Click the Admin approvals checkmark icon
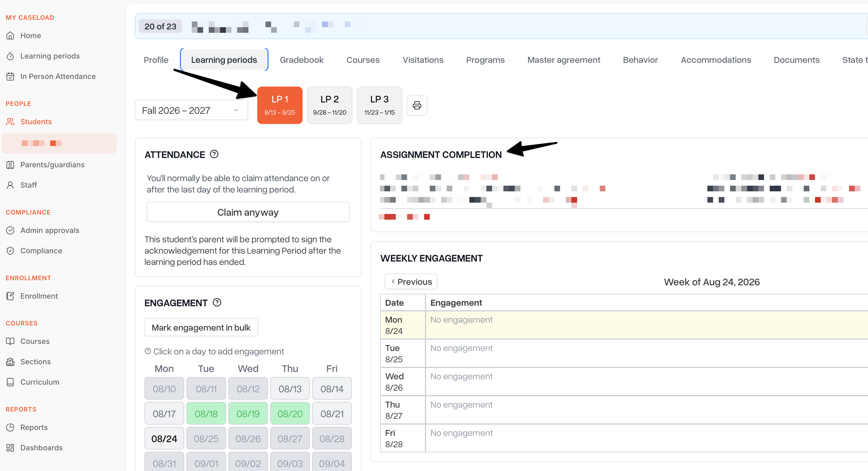The image size is (868, 471). pyautogui.click(x=10, y=230)
